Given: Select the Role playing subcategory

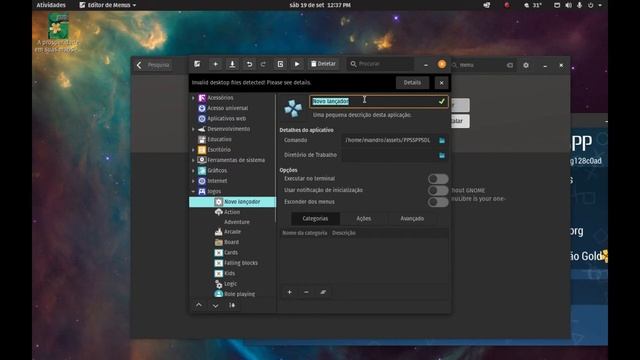Looking at the screenshot, I should (x=239, y=294).
